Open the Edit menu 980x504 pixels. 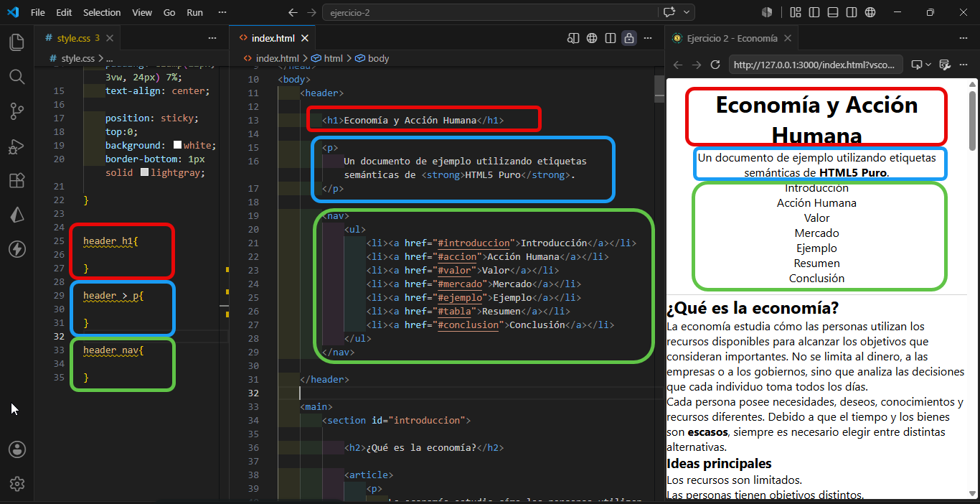click(x=64, y=12)
